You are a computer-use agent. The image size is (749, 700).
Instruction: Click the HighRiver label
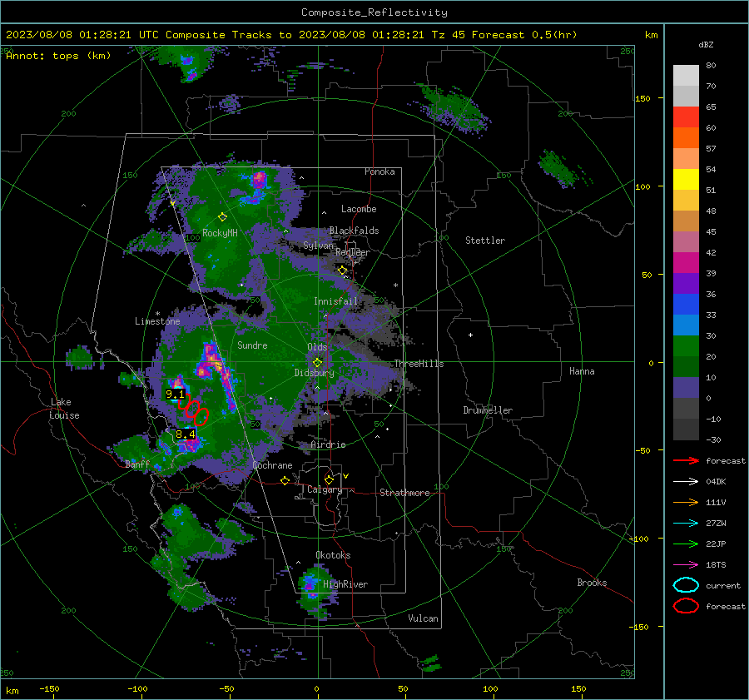point(345,584)
